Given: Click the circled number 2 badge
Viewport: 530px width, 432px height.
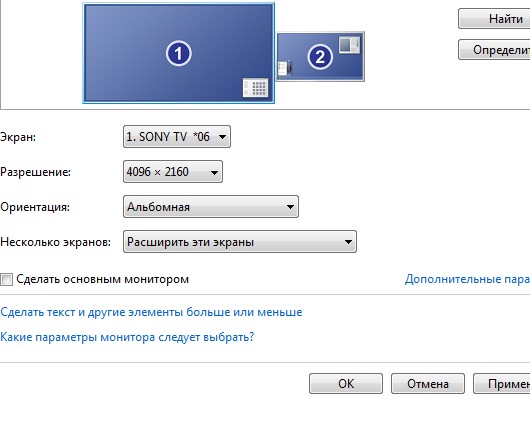Looking at the screenshot, I should pyautogui.click(x=320, y=57).
